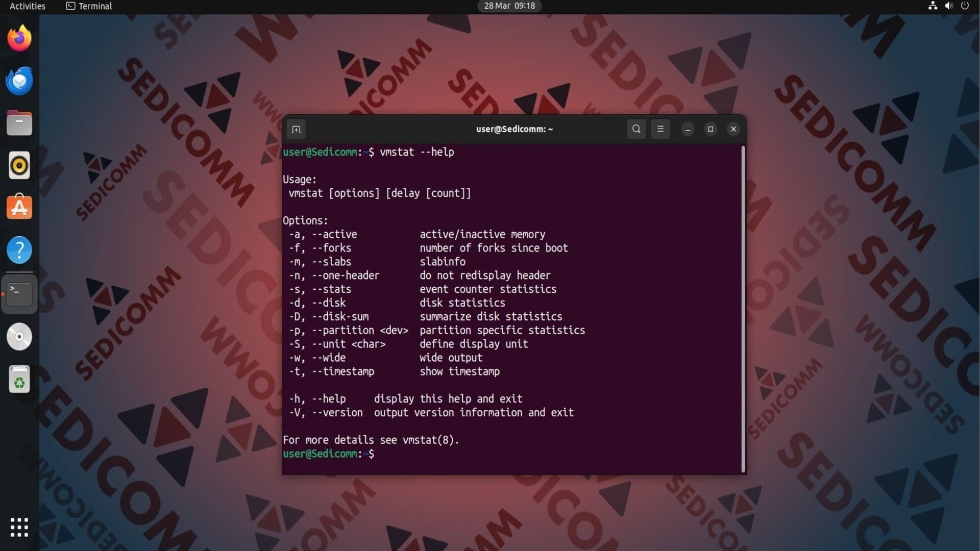
Task: Open Ubuntu Software store
Action: [x=19, y=208]
